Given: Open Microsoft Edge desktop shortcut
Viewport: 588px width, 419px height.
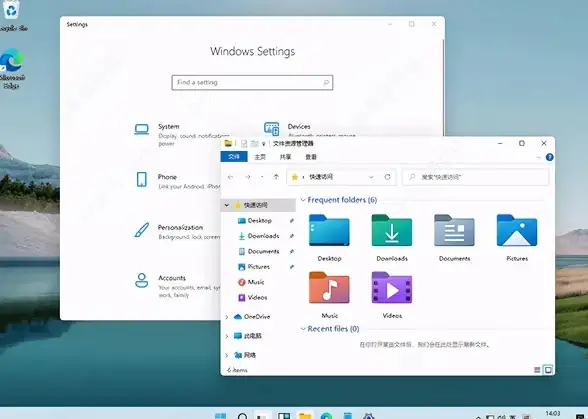Looking at the screenshot, I should tap(12, 68).
